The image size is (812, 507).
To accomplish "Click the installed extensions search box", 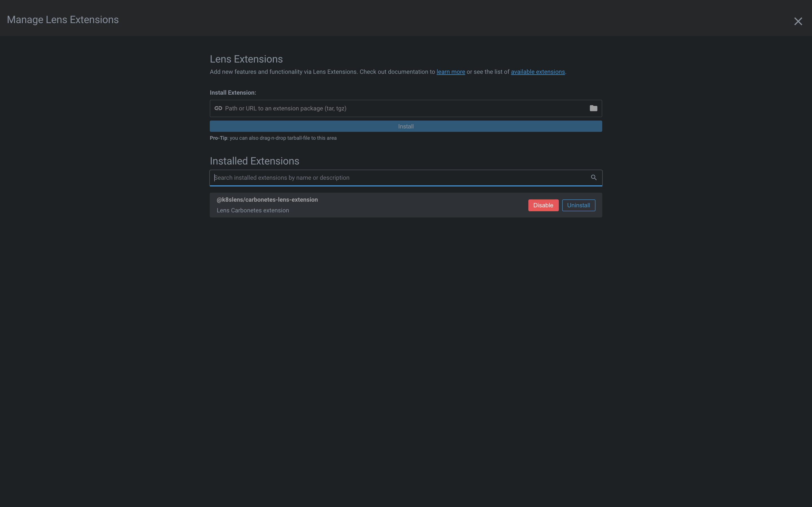I will 399,178.
